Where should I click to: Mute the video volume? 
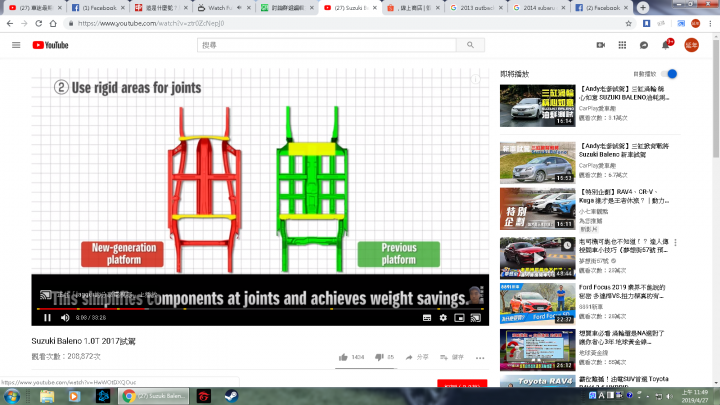[65, 317]
